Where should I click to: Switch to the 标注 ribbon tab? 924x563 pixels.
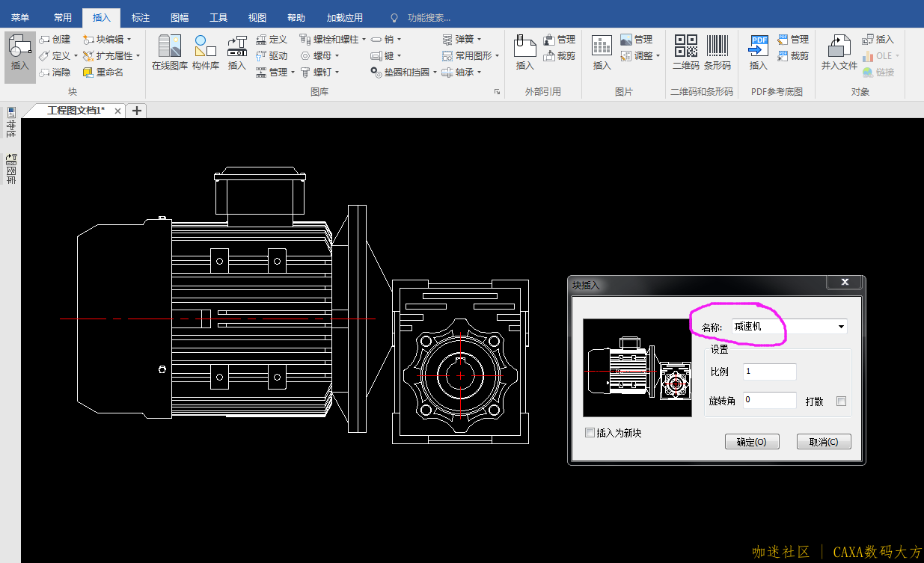click(141, 17)
